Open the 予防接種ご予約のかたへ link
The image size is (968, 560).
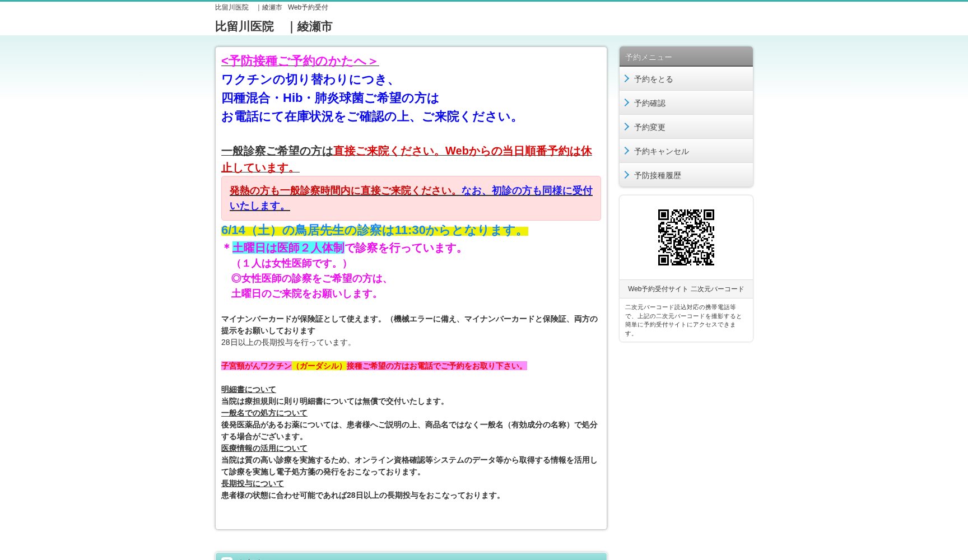click(299, 62)
